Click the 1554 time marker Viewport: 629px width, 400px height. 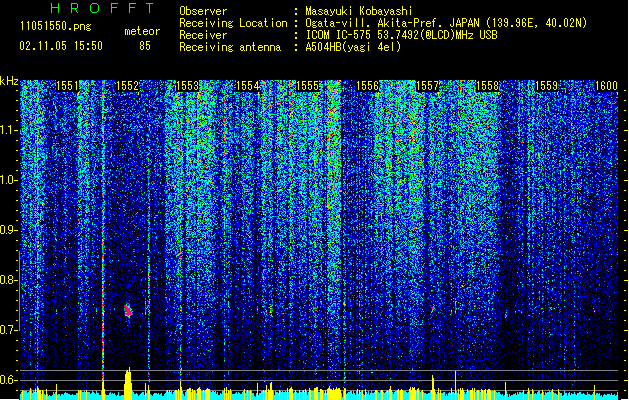pyautogui.click(x=248, y=86)
